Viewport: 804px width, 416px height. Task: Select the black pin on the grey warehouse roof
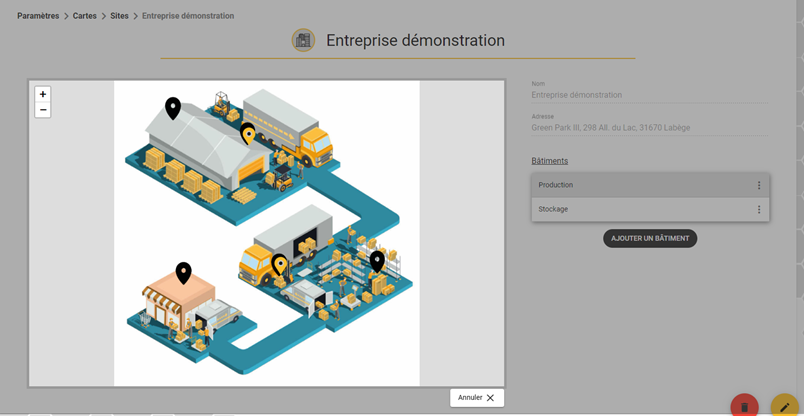tap(173, 109)
